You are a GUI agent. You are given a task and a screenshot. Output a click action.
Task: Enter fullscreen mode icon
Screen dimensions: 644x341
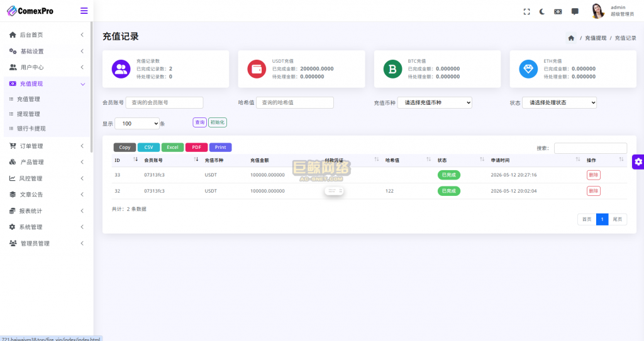pyautogui.click(x=526, y=11)
